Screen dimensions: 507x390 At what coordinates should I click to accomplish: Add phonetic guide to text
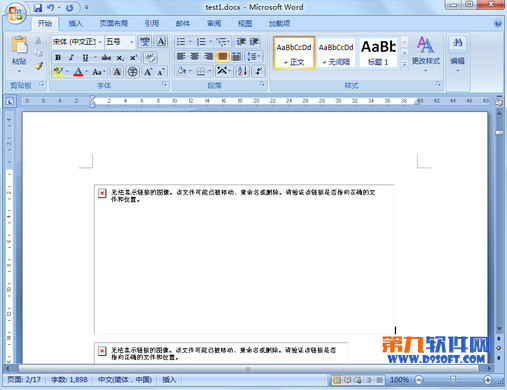tap(145, 42)
